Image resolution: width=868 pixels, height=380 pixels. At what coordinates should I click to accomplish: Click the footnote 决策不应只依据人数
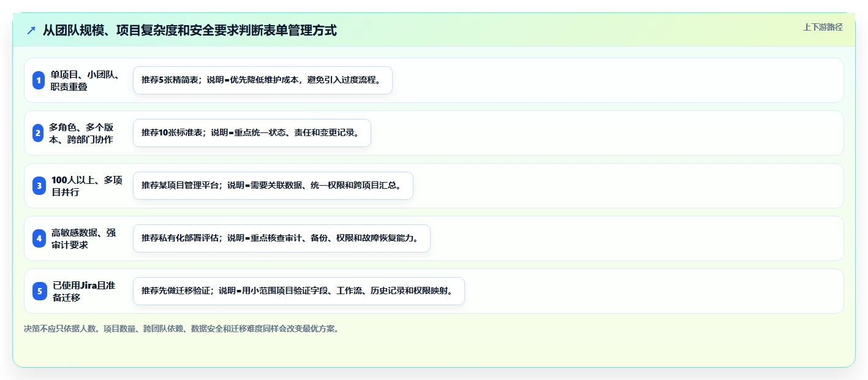click(181, 329)
